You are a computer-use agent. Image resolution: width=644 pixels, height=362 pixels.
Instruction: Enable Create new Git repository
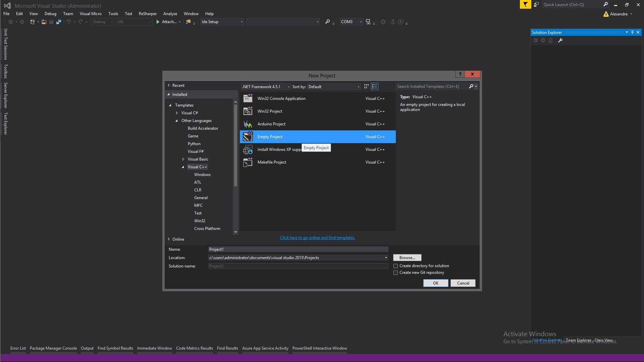pos(396,272)
